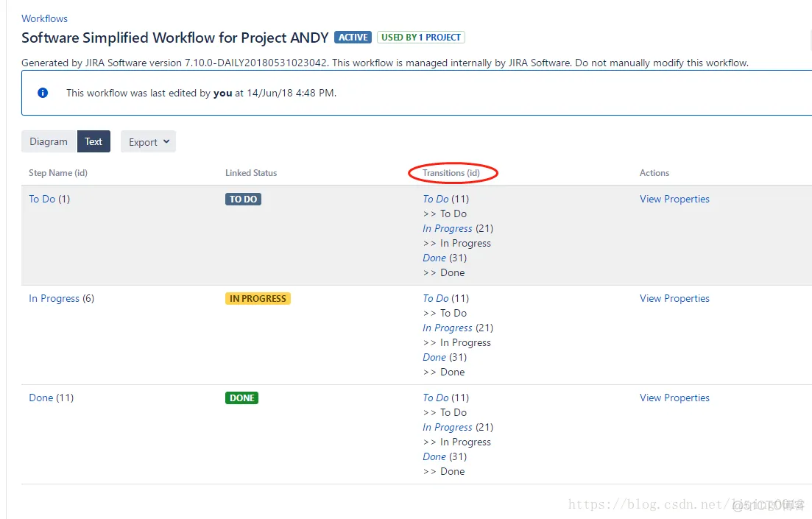Open the In Progress (6) step link
The height and width of the screenshot is (519, 812).
[54, 298]
